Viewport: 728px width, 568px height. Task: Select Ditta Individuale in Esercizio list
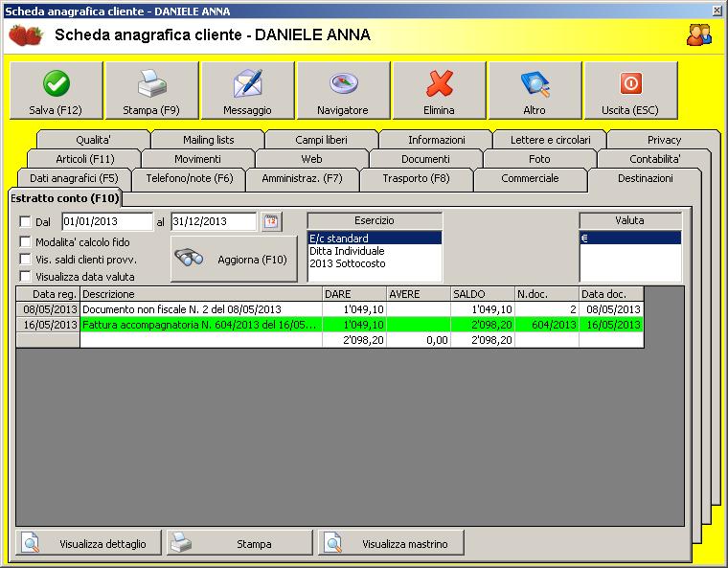pos(375,251)
